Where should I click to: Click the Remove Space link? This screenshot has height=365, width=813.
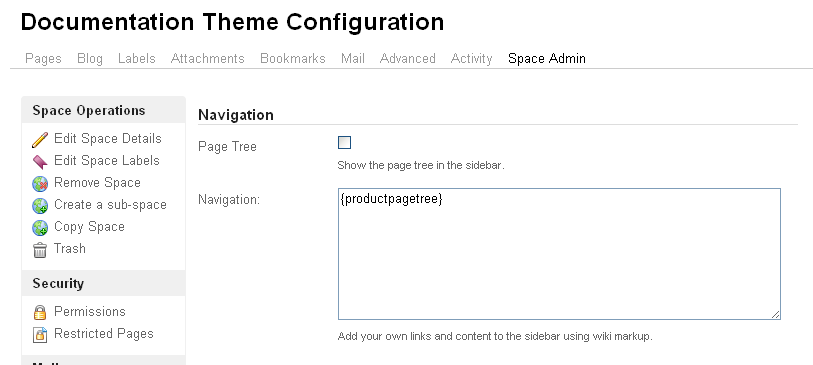pos(97,183)
